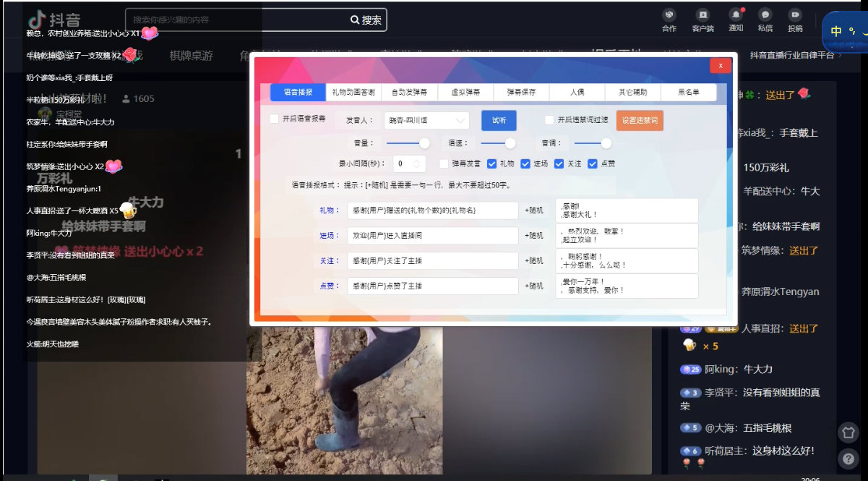
Task: Click the 抖音 logo in the header
Action: [55, 20]
